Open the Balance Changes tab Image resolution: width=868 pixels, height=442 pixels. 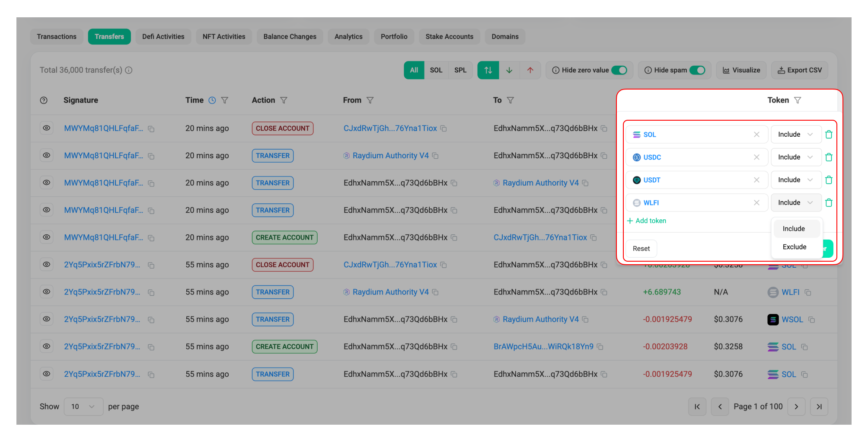pos(290,37)
